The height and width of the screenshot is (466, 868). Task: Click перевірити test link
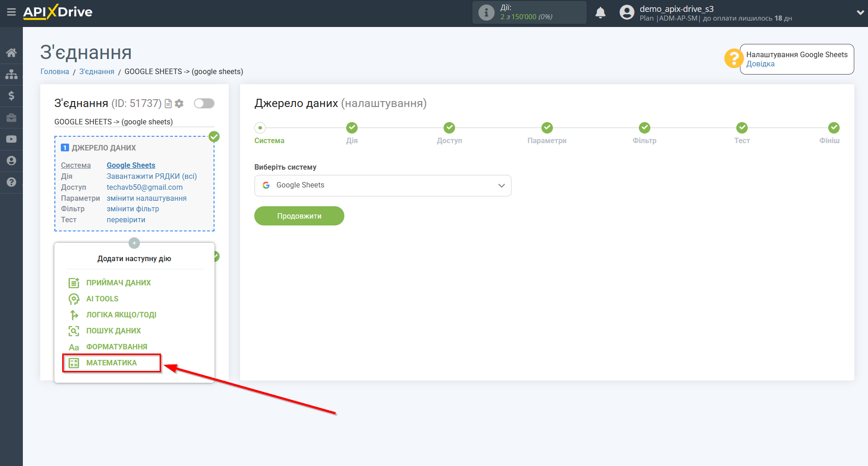point(126,220)
